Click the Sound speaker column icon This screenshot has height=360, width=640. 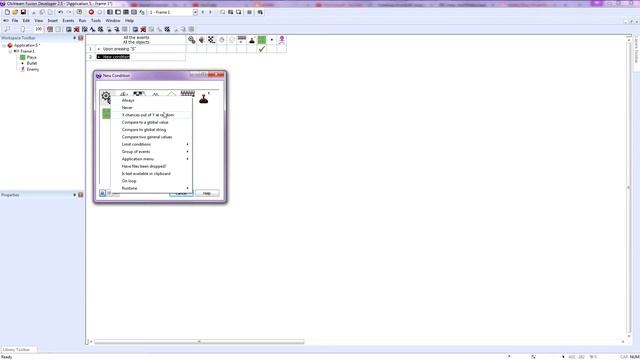click(202, 40)
